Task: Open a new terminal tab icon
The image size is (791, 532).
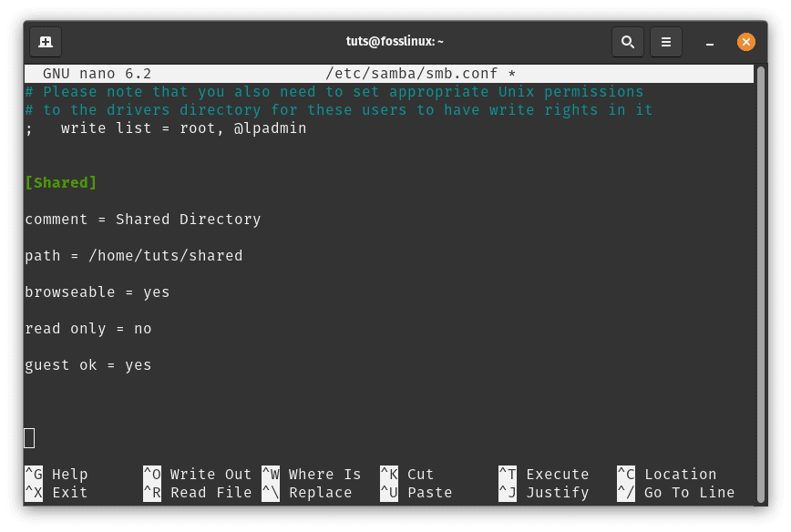Action: (x=46, y=42)
